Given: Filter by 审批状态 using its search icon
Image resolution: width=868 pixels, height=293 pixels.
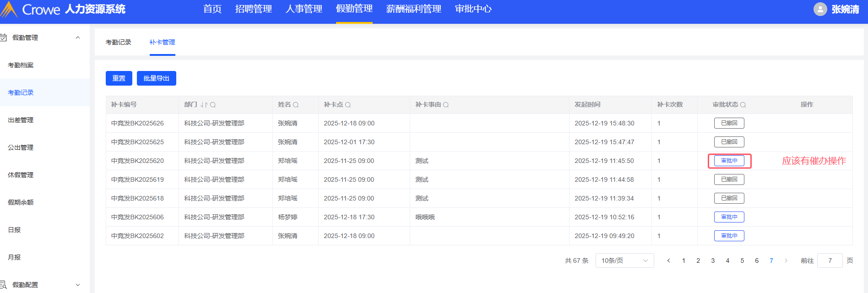Looking at the screenshot, I should (x=743, y=105).
